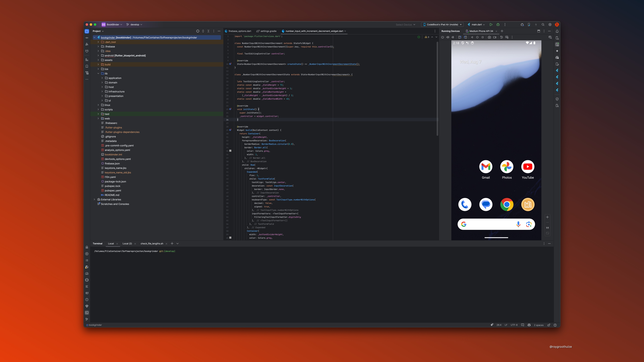Click the grey color swatch in the gutter at line 35
Viewport: 644px width, 362px height.
(230, 151)
